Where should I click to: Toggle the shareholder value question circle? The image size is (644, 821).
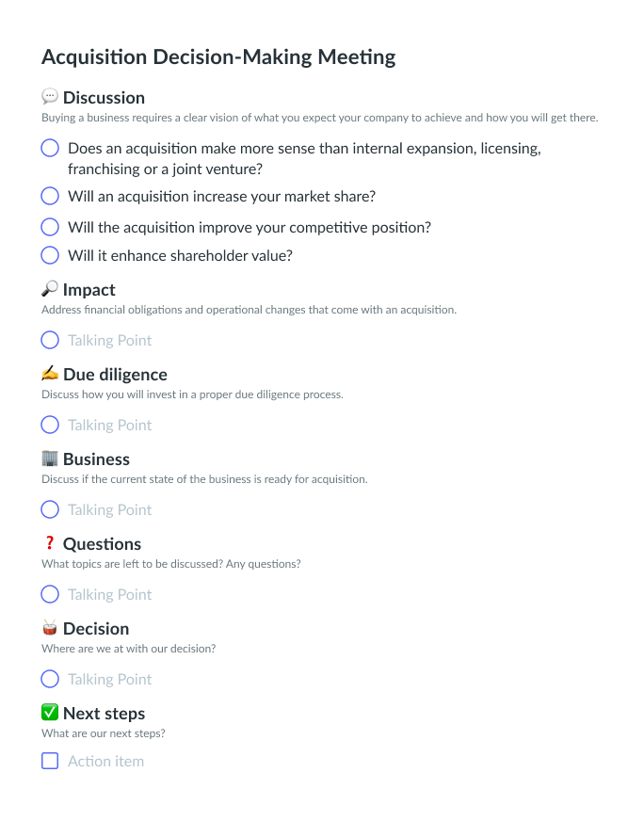click(50, 255)
